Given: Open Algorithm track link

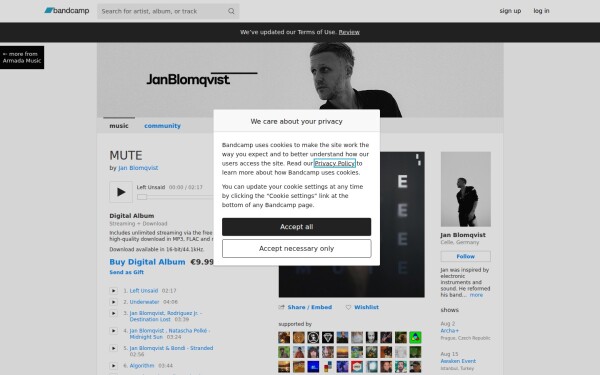Looking at the screenshot, I should [x=142, y=365].
